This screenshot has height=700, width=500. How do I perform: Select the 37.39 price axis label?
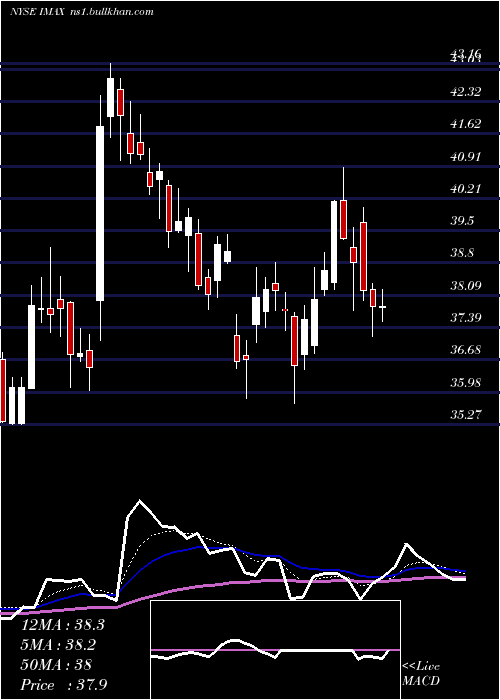pyautogui.click(x=466, y=318)
